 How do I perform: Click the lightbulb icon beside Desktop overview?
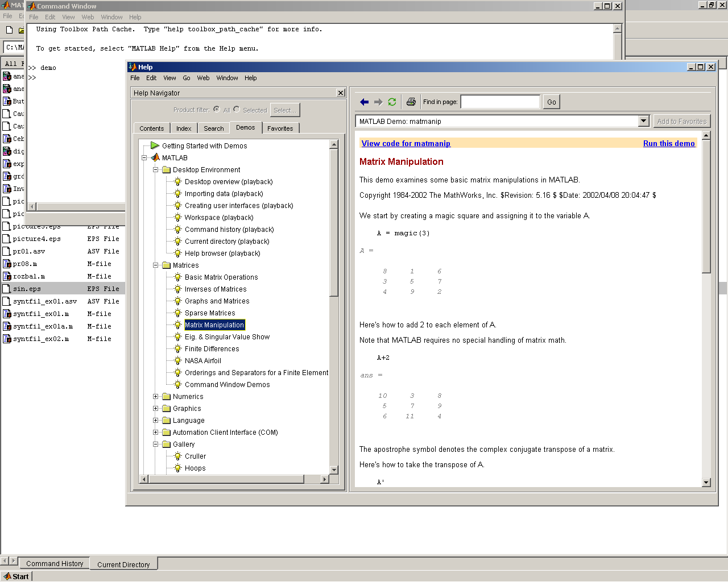[177, 181]
